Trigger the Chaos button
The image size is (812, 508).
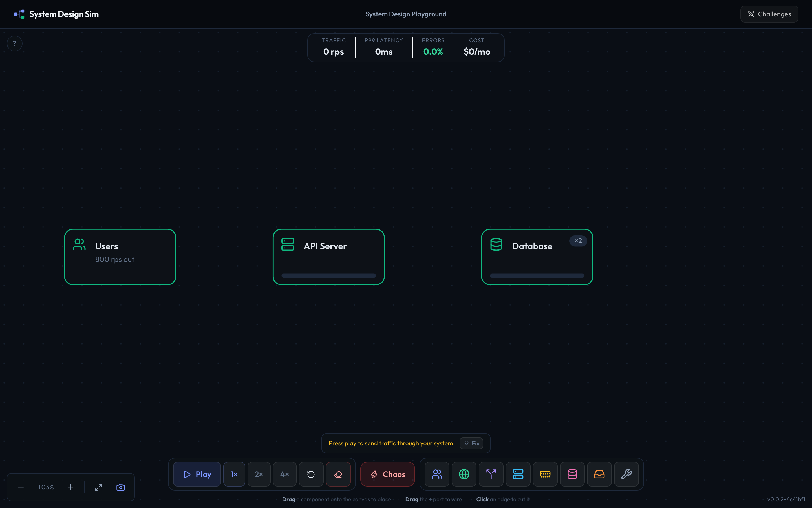pos(388,474)
